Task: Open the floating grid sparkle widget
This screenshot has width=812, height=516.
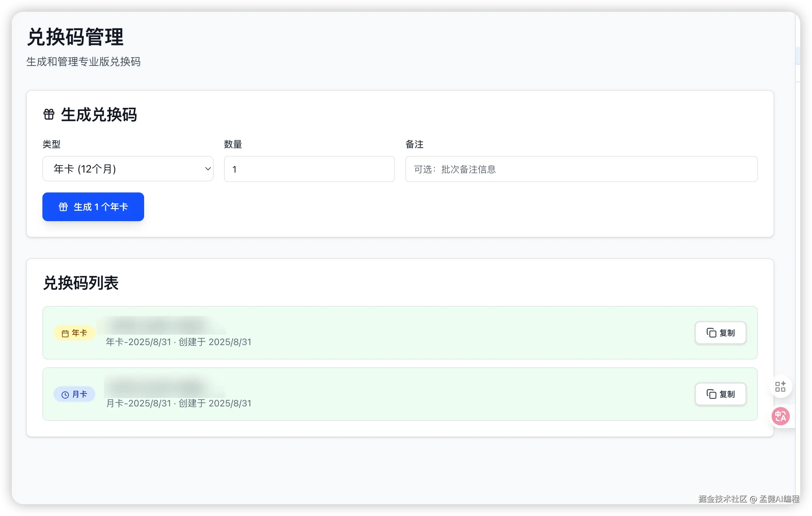Action: (780, 387)
